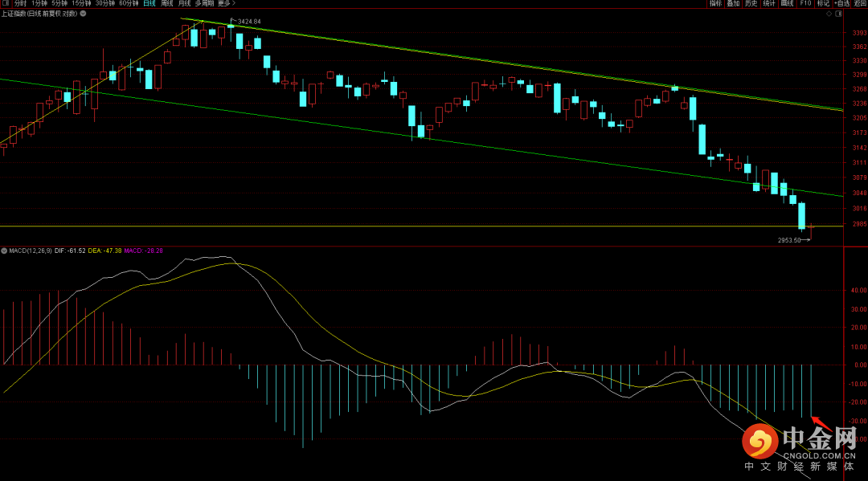The width and height of the screenshot is (868, 481).
Task: Click the 叠加 overlay button
Action: coord(734,3)
